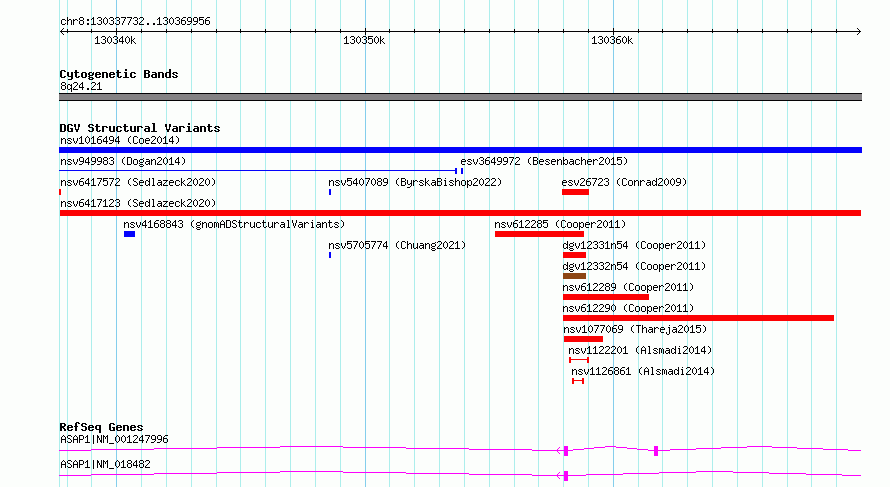
Task: Click the magenta ASAP1 NM_001247996 gene line
Action: 460,450
